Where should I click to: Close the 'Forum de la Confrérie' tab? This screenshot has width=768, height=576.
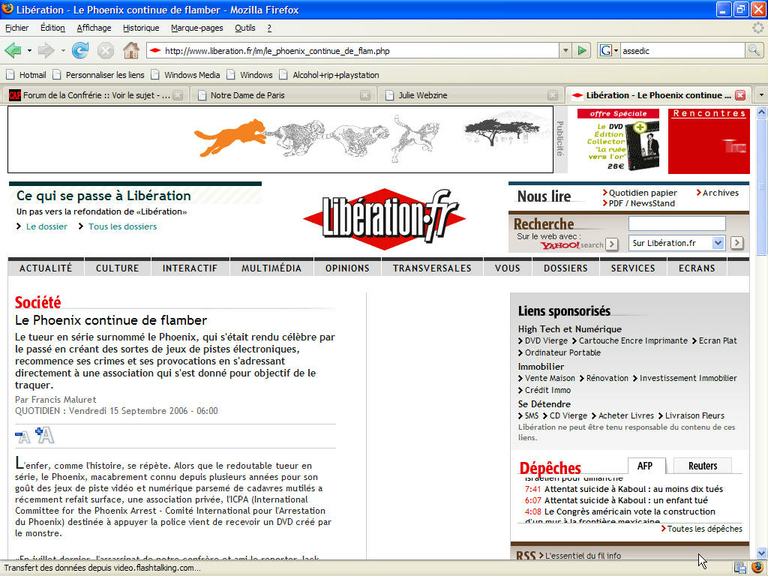click(x=178, y=96)
